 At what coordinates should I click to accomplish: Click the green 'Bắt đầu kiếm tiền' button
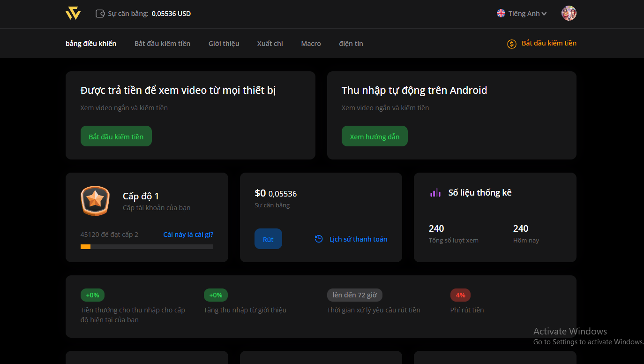pos(116,136)
